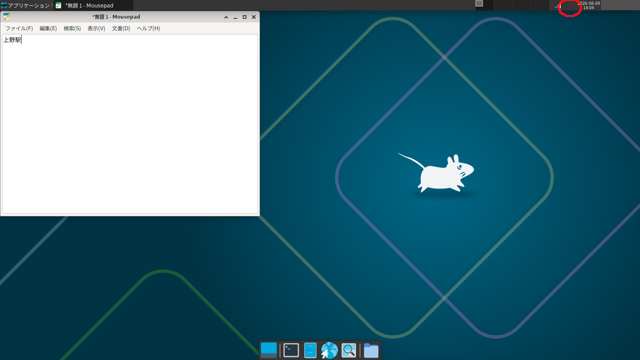
Task: Open the 文書(D) menu
Action: [121, 29]
